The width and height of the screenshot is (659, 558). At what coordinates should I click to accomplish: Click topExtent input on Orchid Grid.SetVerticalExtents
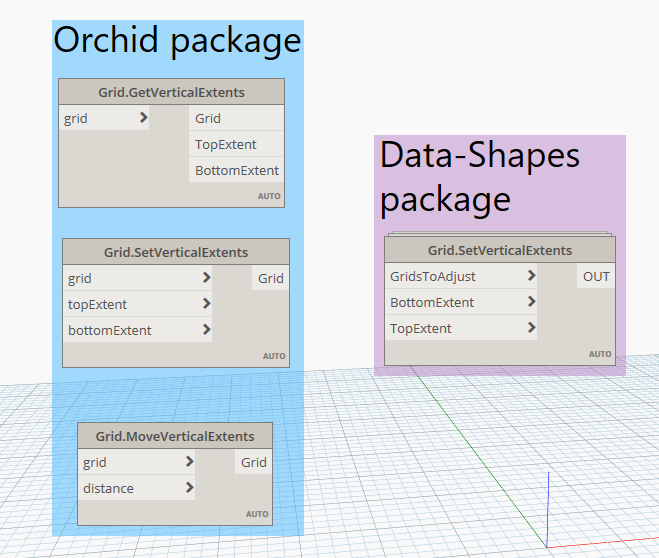point(137,304)
